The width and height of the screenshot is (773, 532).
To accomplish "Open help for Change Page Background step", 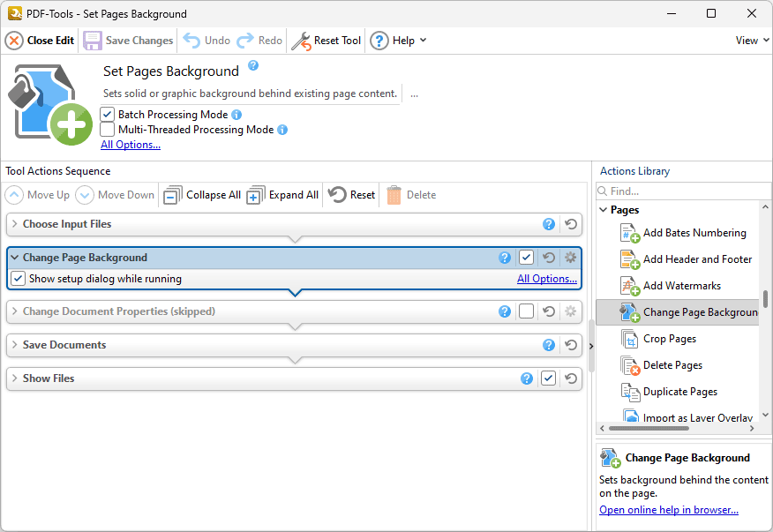I will coord(505,258).
